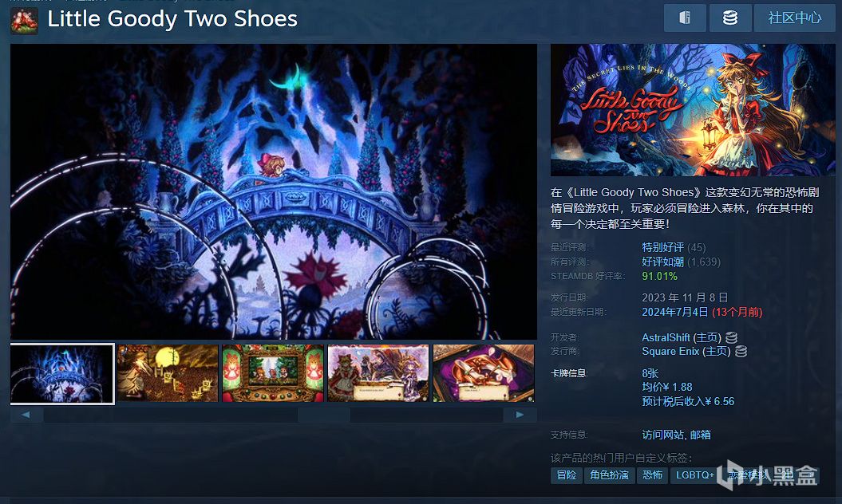Select the blue forest bridge thumbnail

[x=62, y=373]
